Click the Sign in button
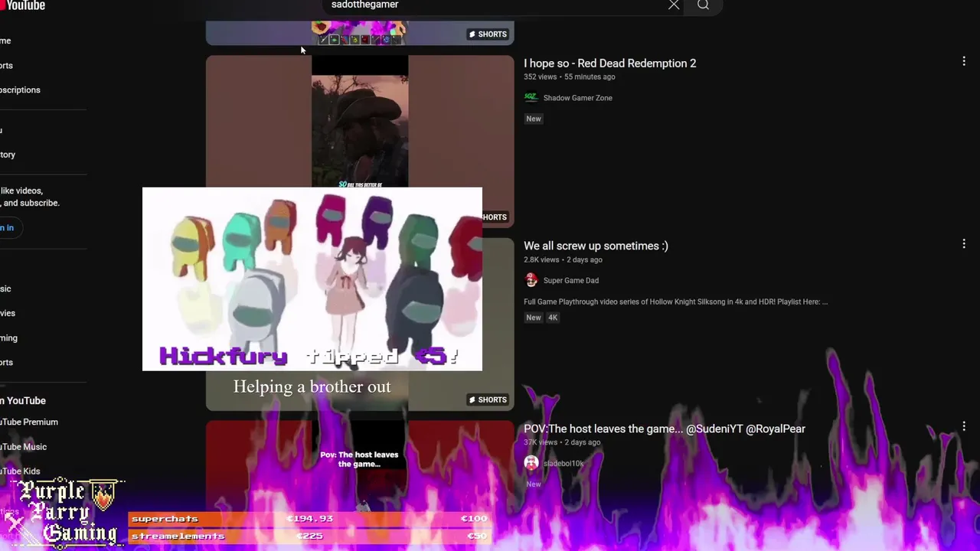Image resolution: width=980 pixels, height=551 pixels. click(7, 227)
